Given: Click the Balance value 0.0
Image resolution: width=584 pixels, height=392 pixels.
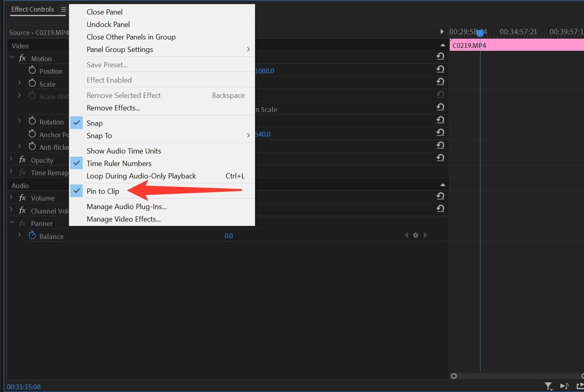Looking at the screenshot, I should tap(229, 236).
